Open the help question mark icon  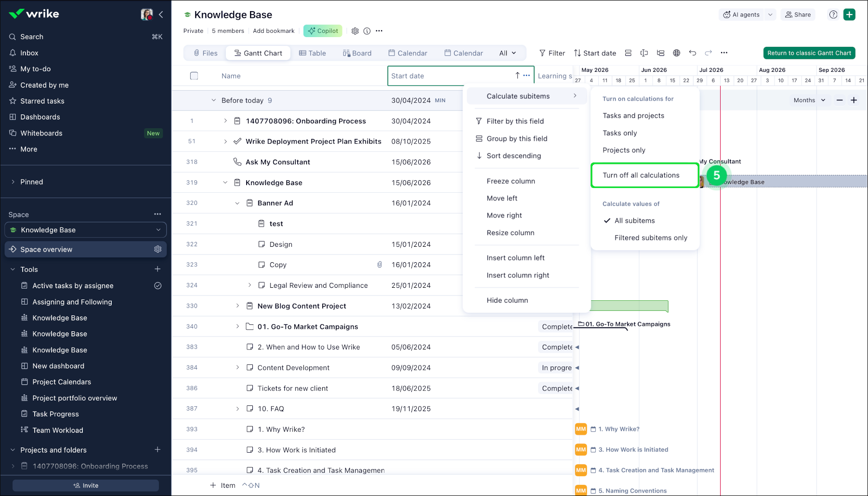833,14
